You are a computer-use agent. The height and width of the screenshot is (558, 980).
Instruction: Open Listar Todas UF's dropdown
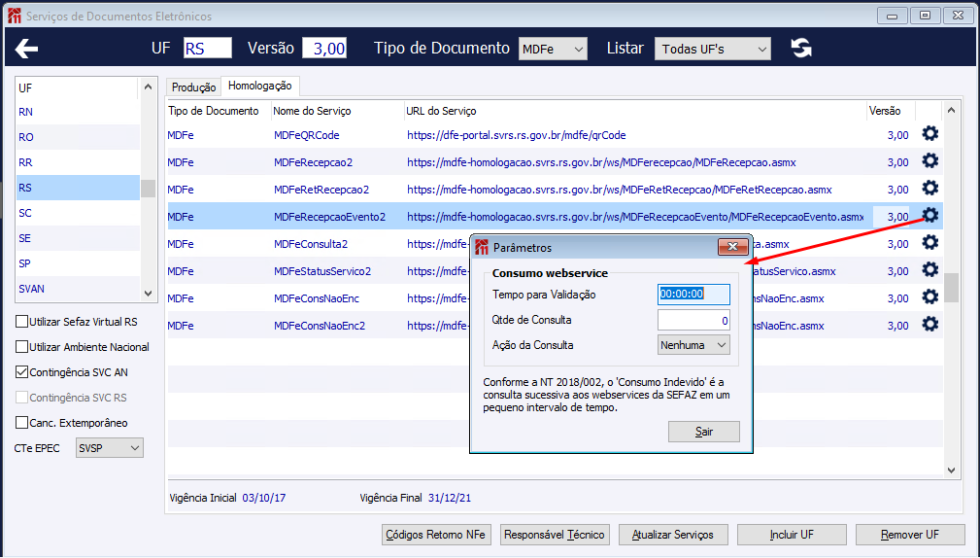click(713, 49)
